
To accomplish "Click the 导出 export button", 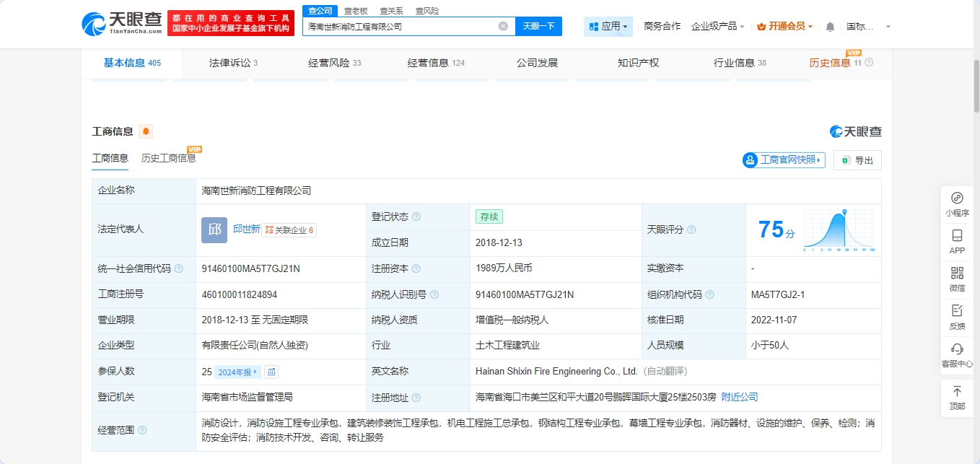I will coord(857,160).
